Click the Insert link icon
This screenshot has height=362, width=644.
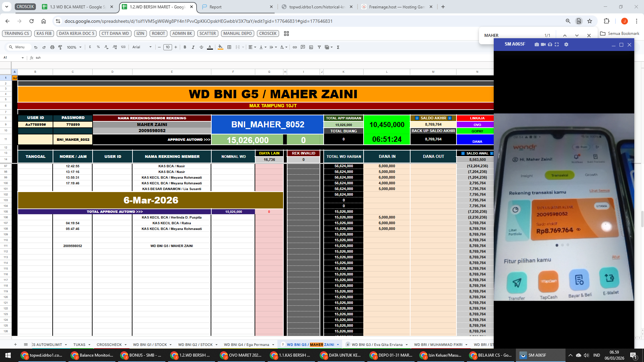point(294,47)
